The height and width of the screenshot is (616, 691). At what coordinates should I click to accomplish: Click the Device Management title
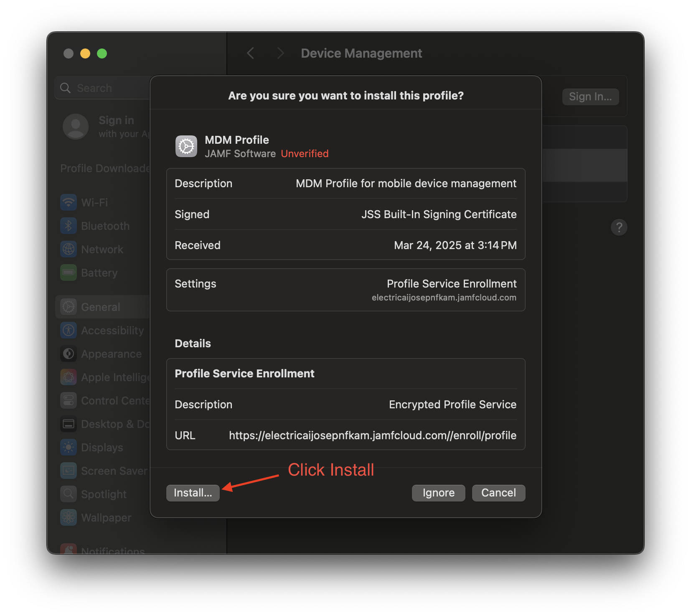[361, 53]
